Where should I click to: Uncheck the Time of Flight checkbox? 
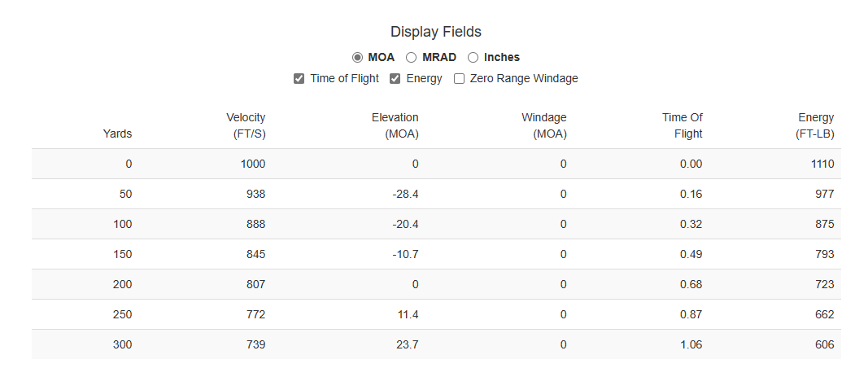point(299,79)
